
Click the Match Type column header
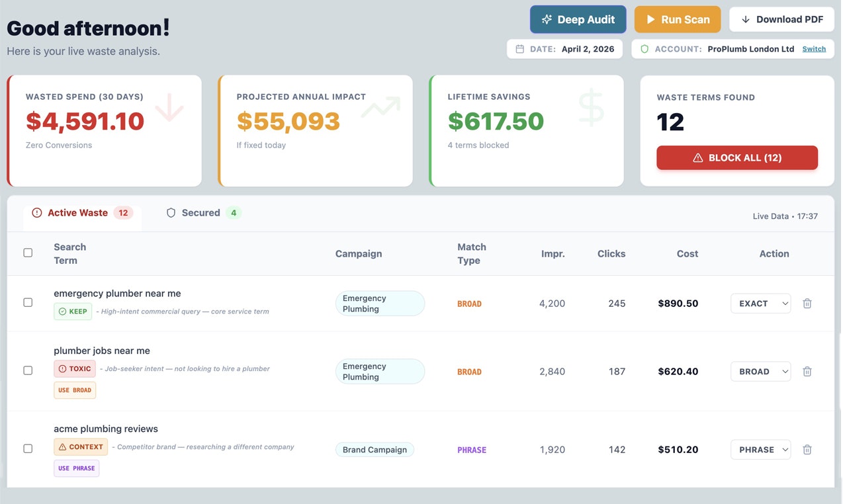[x=472, y=253]
